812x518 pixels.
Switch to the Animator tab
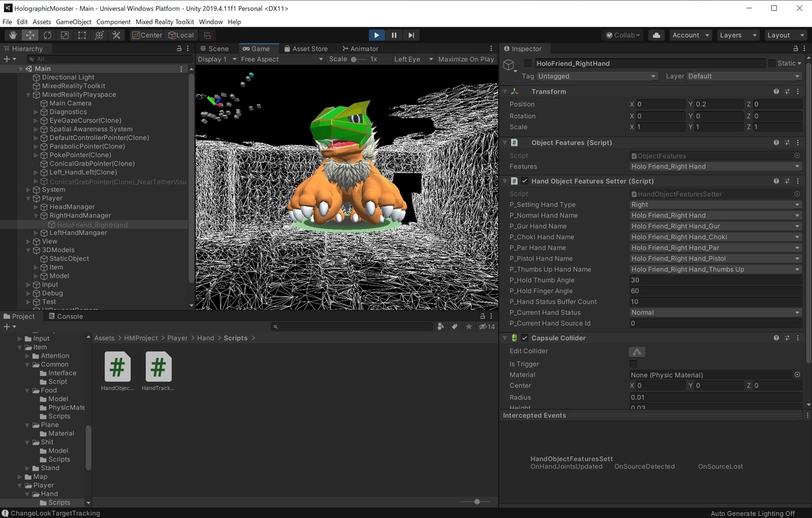click(361, 49)
